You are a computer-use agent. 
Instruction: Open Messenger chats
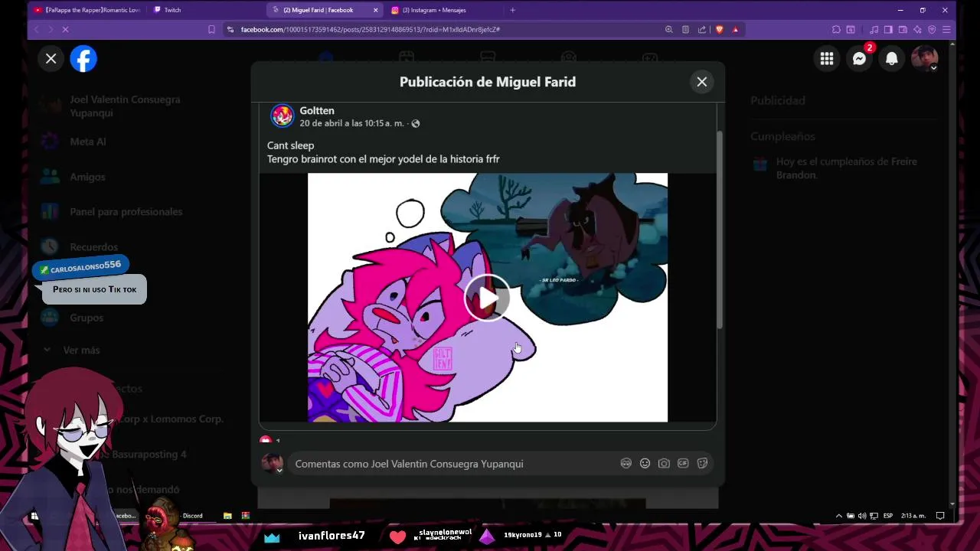[859, 59]
